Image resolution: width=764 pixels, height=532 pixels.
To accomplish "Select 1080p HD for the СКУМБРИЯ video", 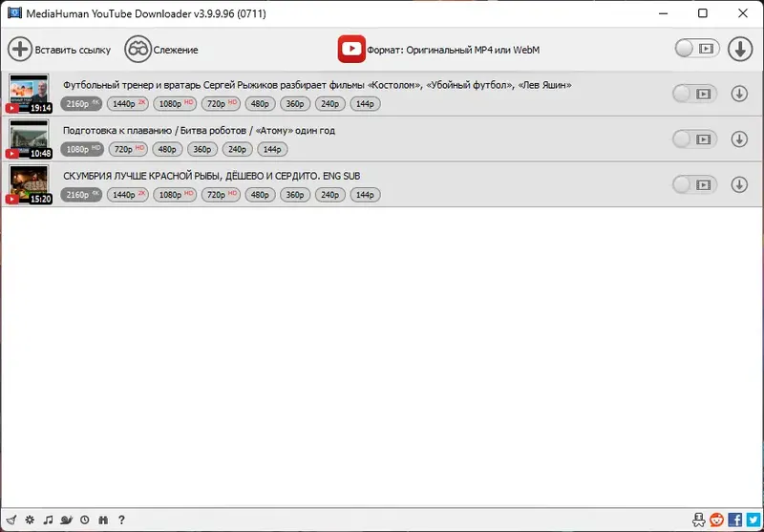I will pos(175,195).
